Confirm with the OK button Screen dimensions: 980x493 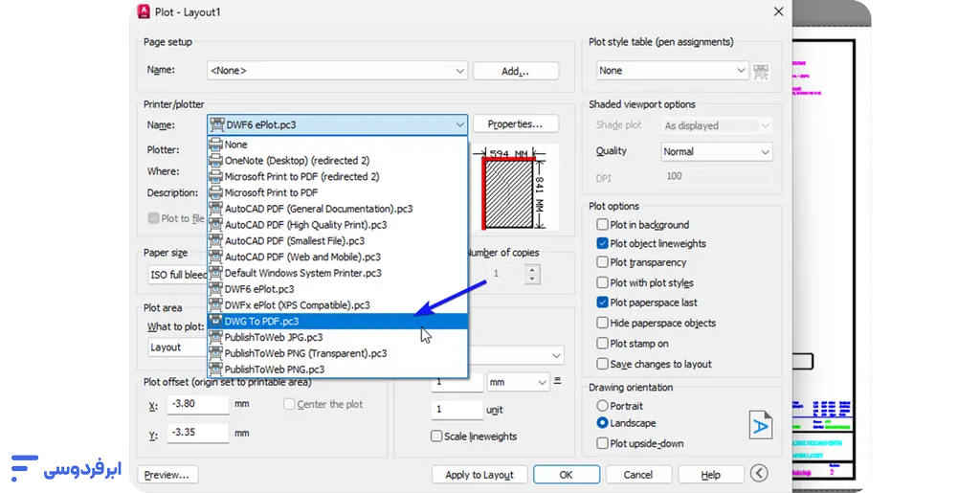[x=567, y=475]
